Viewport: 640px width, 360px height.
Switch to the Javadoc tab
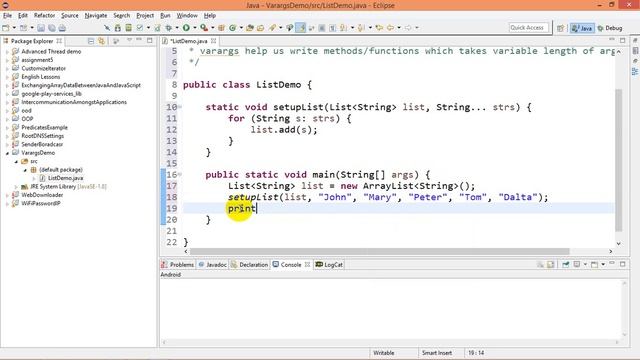click(213, 264)
